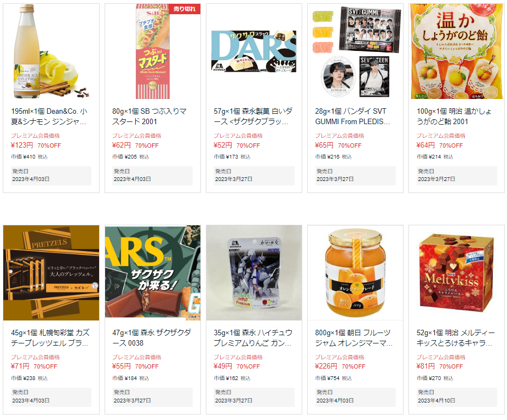The image size is (507, 420).
Task: Open the SVT GUMMI Seventeen product image
Action: point(355,51)
